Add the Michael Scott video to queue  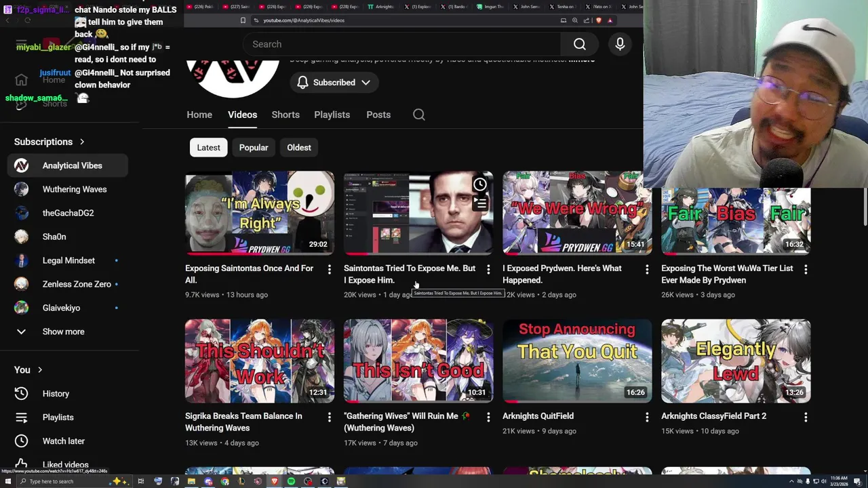[480, 203]
